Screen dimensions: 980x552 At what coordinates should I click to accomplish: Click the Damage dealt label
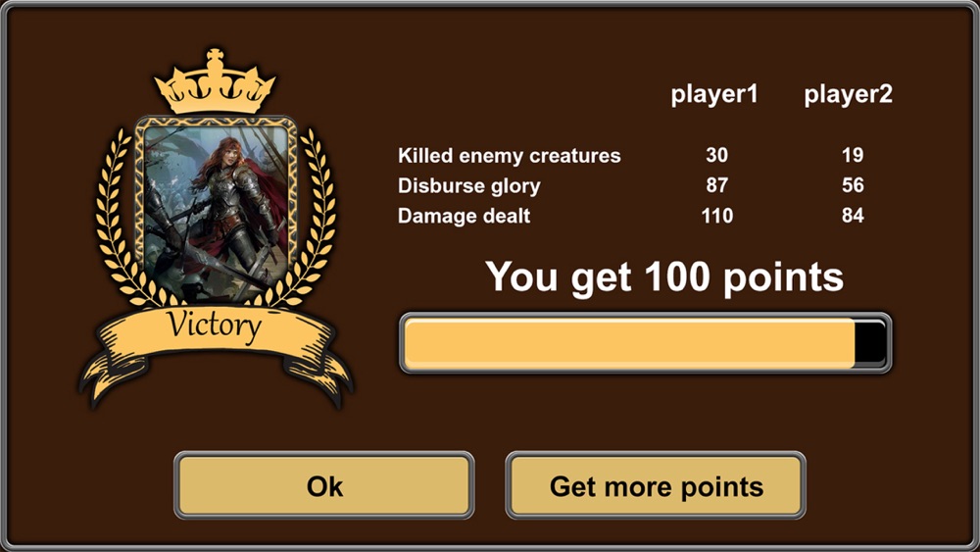pos(465,216)
